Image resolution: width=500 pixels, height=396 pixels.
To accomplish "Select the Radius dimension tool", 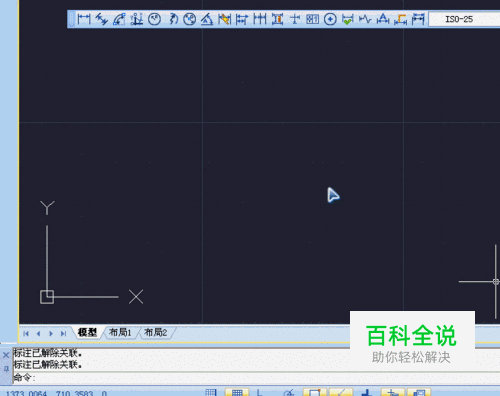I will (154, 19).
